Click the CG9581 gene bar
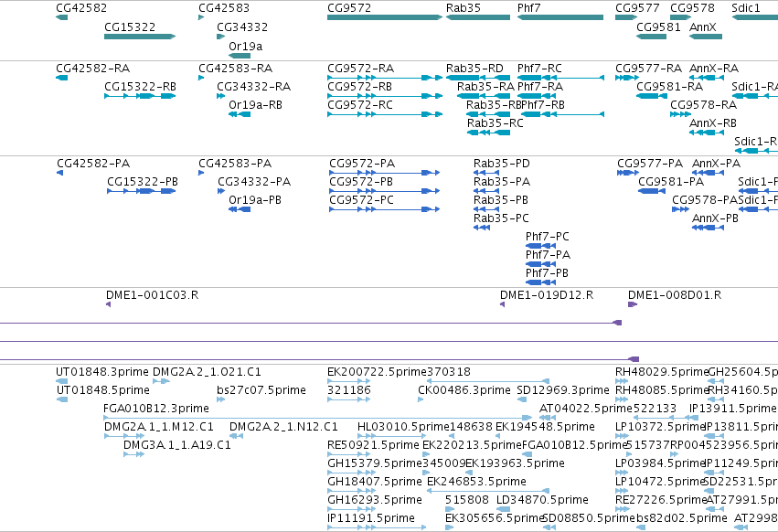This screenshot has width=778, height=532. pos(652,37)
